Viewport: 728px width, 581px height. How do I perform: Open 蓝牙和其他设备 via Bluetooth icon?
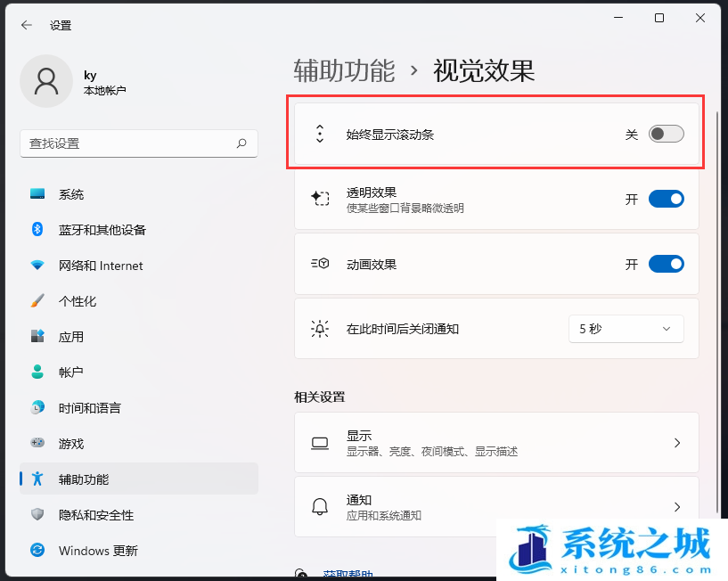click(37, 230)
